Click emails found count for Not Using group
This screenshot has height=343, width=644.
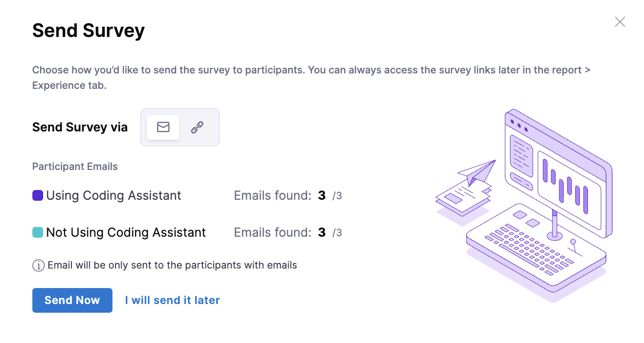point(322,233)
